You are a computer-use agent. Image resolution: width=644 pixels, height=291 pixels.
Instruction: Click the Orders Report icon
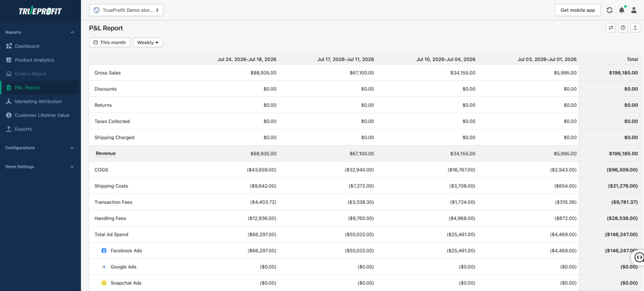click(x=9, y=74)
